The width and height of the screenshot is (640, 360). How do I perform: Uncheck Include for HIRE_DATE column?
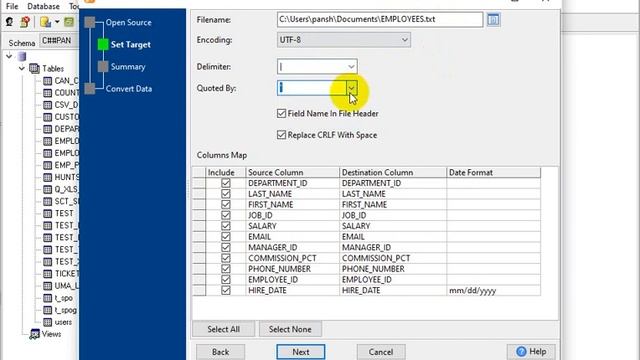(226, 290)
